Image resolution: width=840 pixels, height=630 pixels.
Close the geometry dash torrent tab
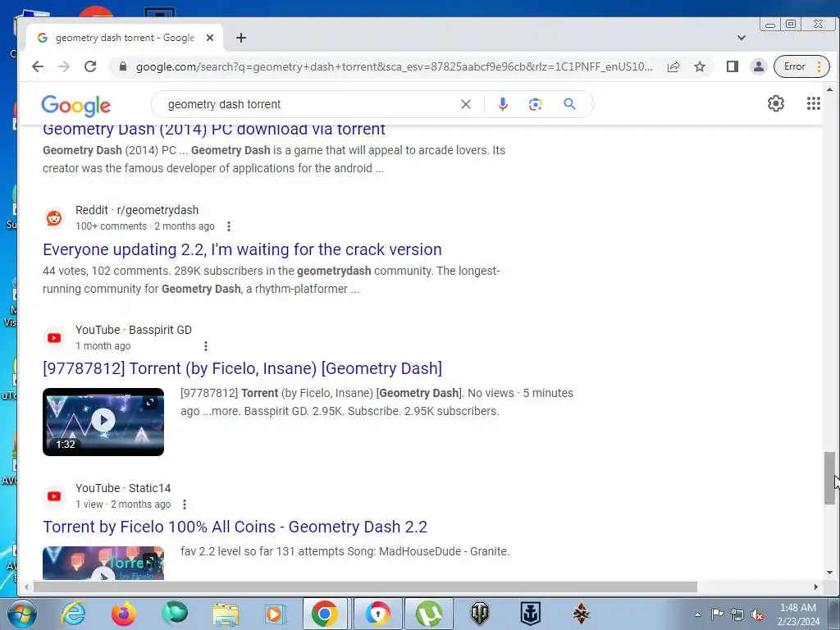point(210,38)
